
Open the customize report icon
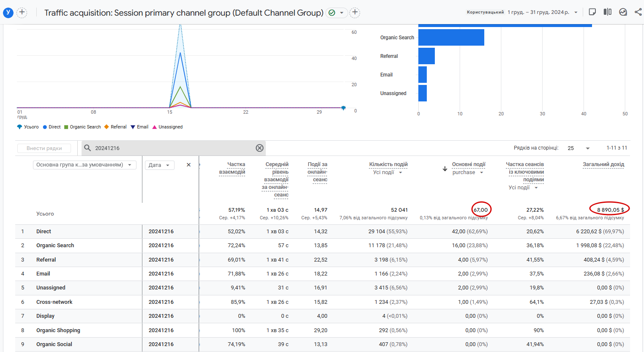point(592,12)
